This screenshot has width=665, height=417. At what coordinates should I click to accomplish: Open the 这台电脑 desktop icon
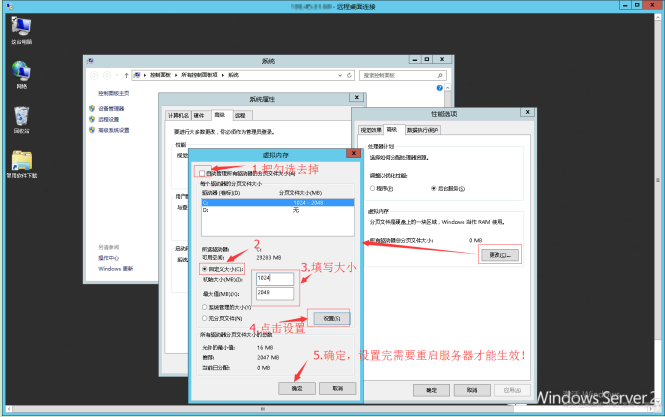click(20, 28)
